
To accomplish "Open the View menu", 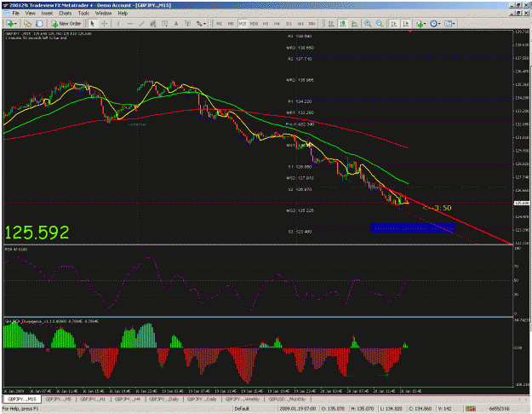I will pos(30,14).
